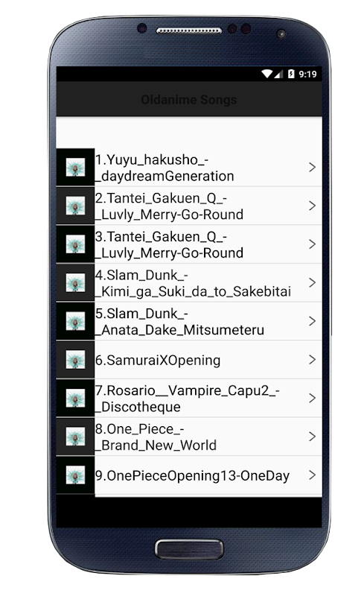Tap thumbnail beside 2.Tantei_Gakuen_Q song
Viewport: 364px width, 596px height.
pos(75,206)
